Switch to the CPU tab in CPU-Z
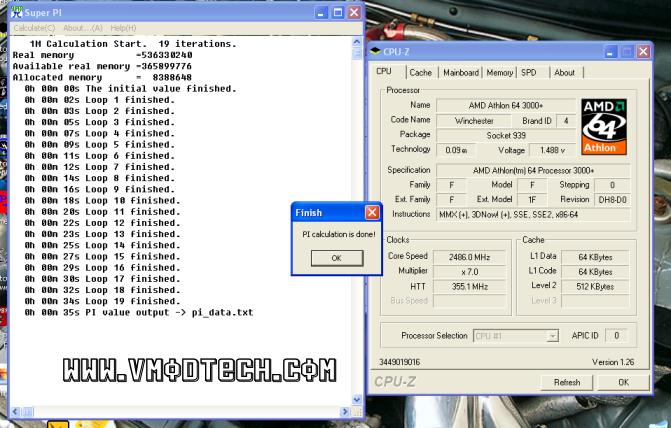Screen dimensions: 671x428 pos(384,71)
